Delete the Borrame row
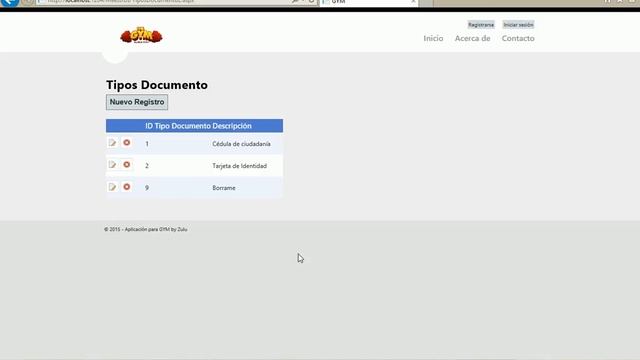 point(127,187)
